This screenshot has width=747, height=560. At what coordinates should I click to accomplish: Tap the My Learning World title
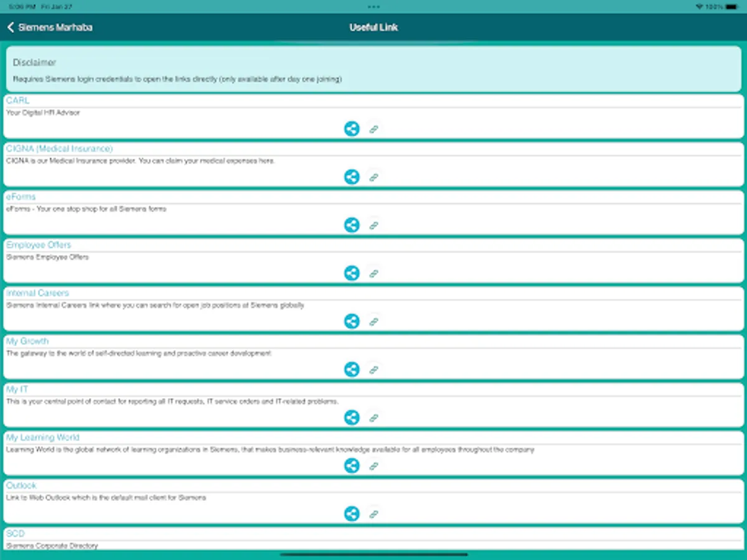tap(43, 437)
